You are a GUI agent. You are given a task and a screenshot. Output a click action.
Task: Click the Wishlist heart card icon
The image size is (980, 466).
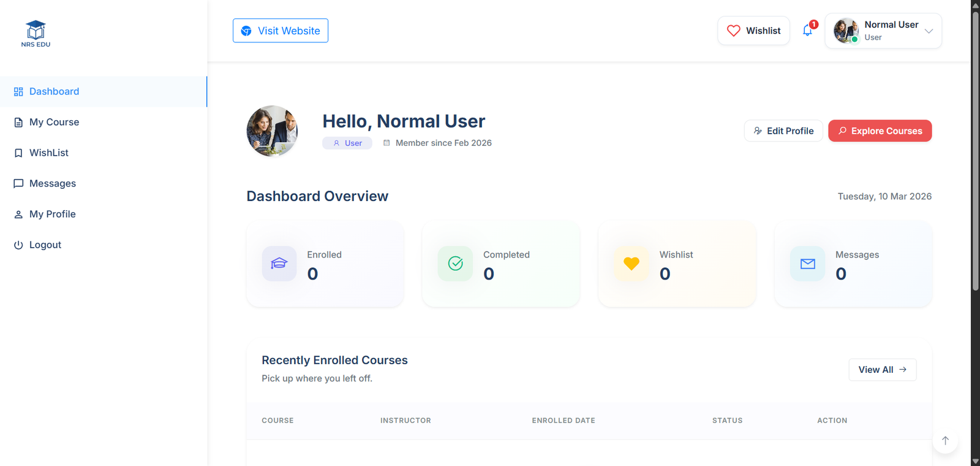631,264
